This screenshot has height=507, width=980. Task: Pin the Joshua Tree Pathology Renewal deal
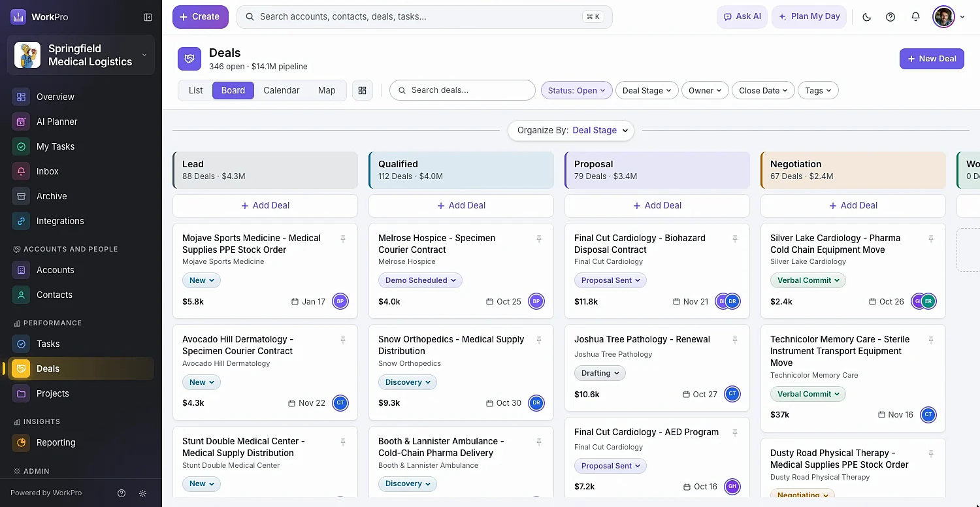(735, 340)
